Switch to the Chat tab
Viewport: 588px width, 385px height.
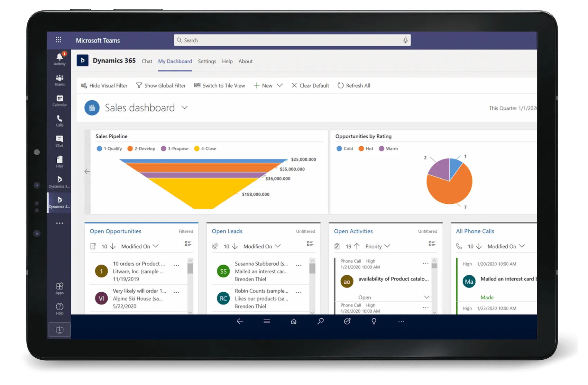[147, 61]
